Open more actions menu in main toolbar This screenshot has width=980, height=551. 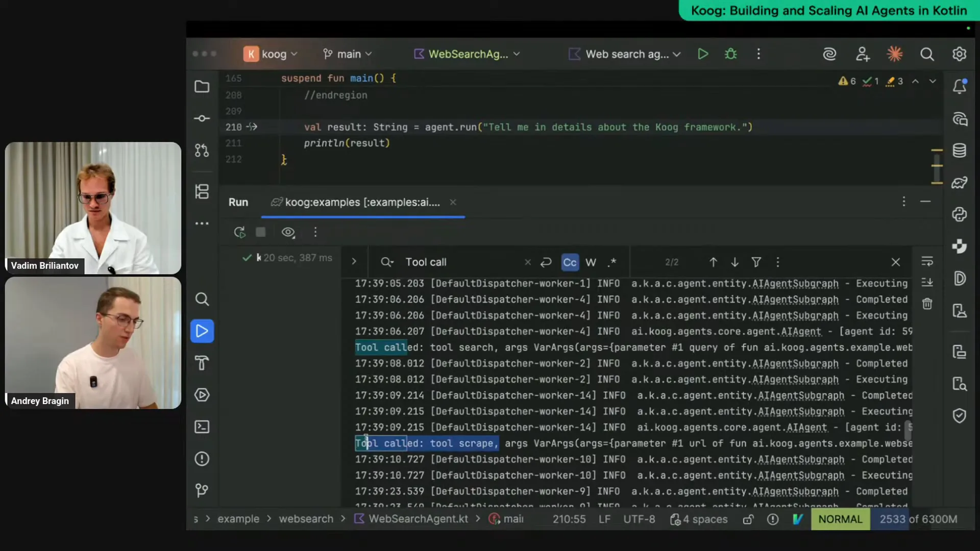pos(759,54)
